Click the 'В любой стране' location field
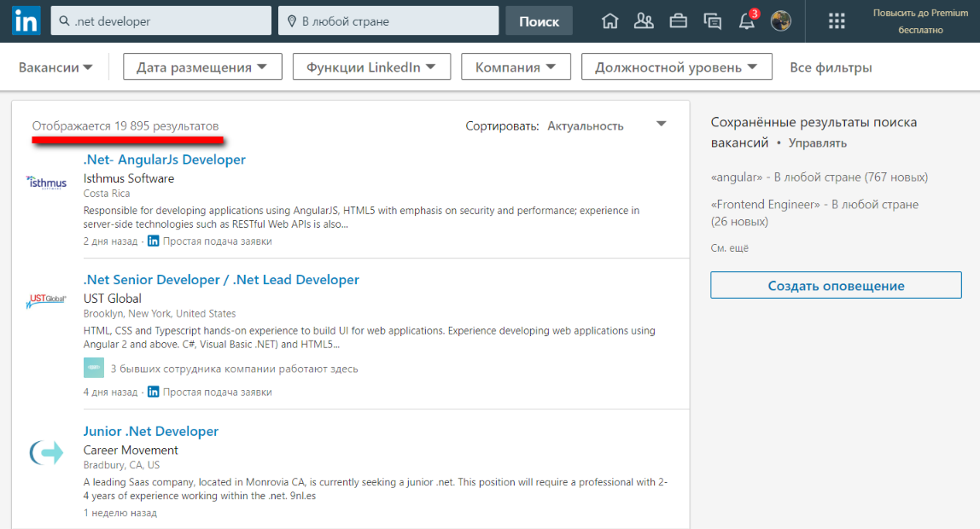 click(x=388, y=21)
